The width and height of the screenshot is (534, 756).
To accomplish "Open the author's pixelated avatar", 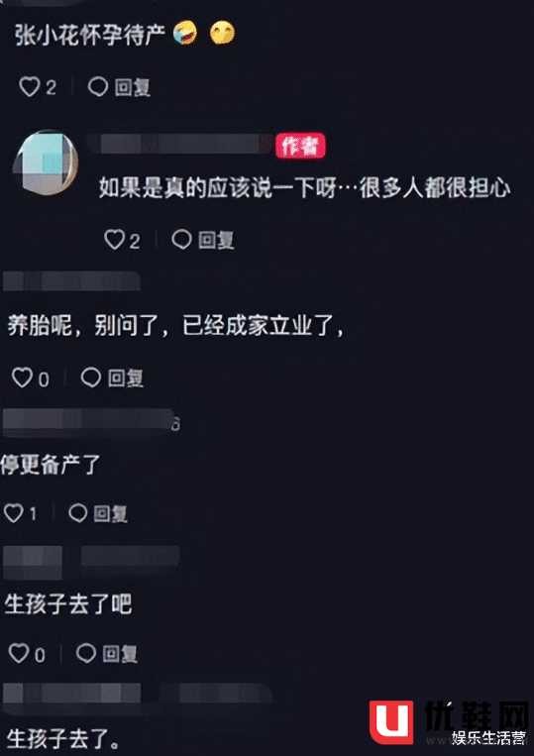I will tap(46, 163).
